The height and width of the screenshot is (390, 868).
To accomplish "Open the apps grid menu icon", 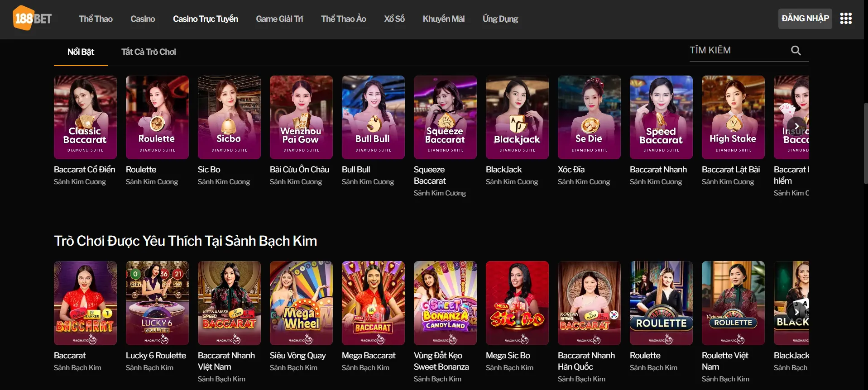I will (x=846, y=18).
